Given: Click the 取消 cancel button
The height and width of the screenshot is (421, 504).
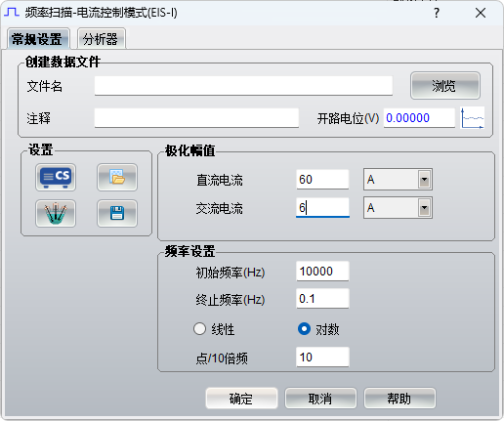Looking at the screenshot, I should coord(320,399).
